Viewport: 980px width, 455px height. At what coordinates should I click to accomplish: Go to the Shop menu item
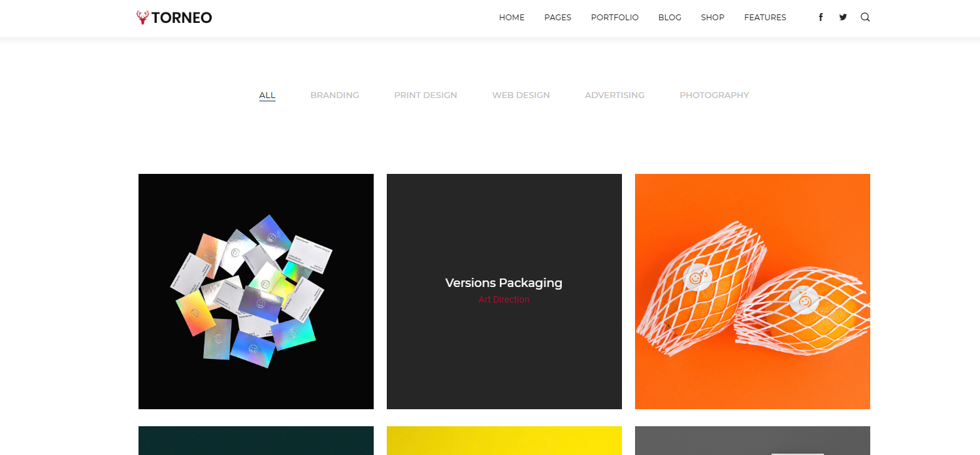712,18
